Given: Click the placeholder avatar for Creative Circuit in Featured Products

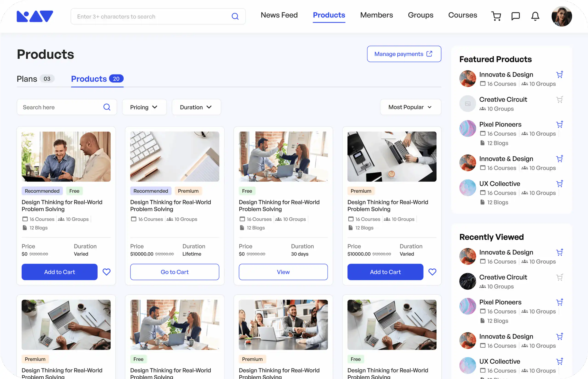Looking at the screenshot, I should click(x=467, y=104).
